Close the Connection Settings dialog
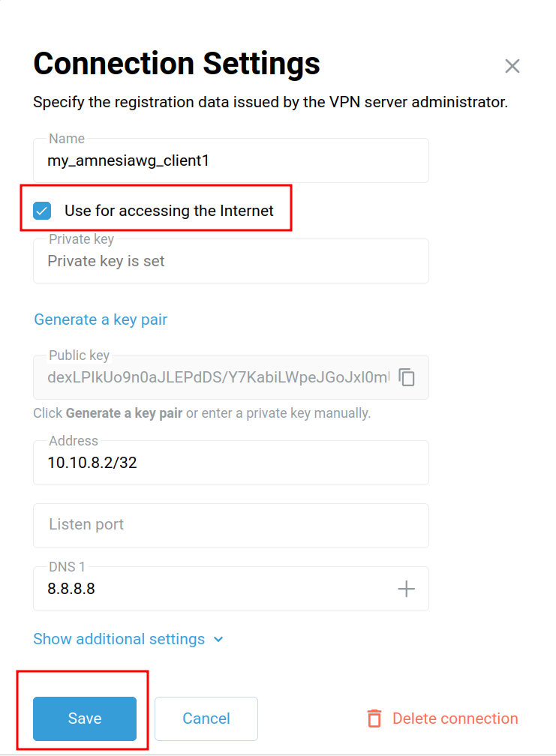Screen dimensions: 556x756 click(x=512, y=66)
